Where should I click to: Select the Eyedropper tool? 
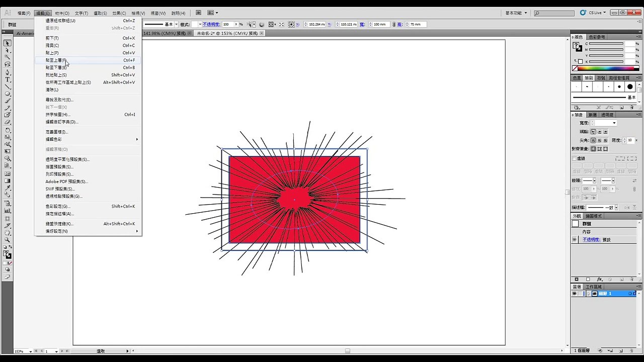pyautogui.click(x=8, y=188)
